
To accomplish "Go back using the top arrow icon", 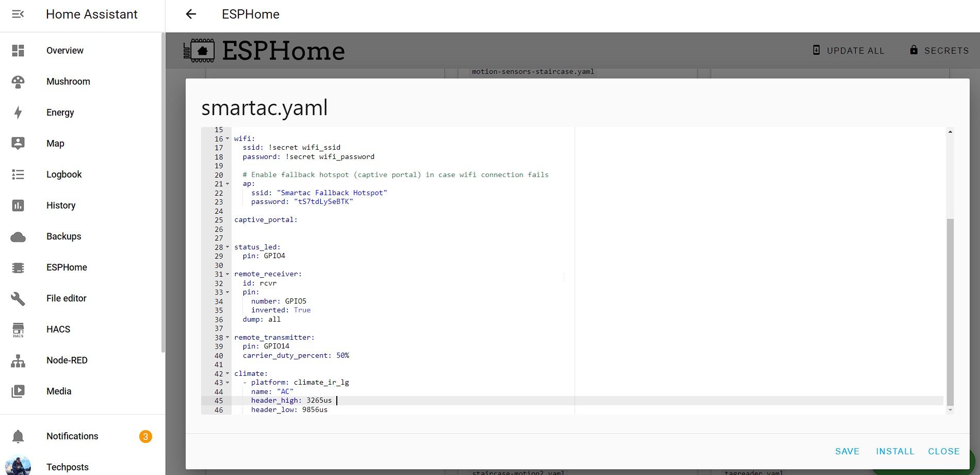I will [191, 14].
